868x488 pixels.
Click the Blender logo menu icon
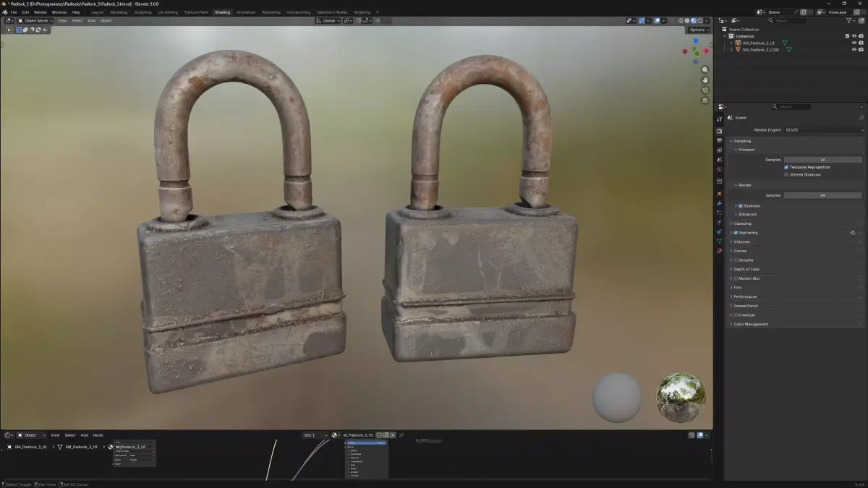[5, 12]
